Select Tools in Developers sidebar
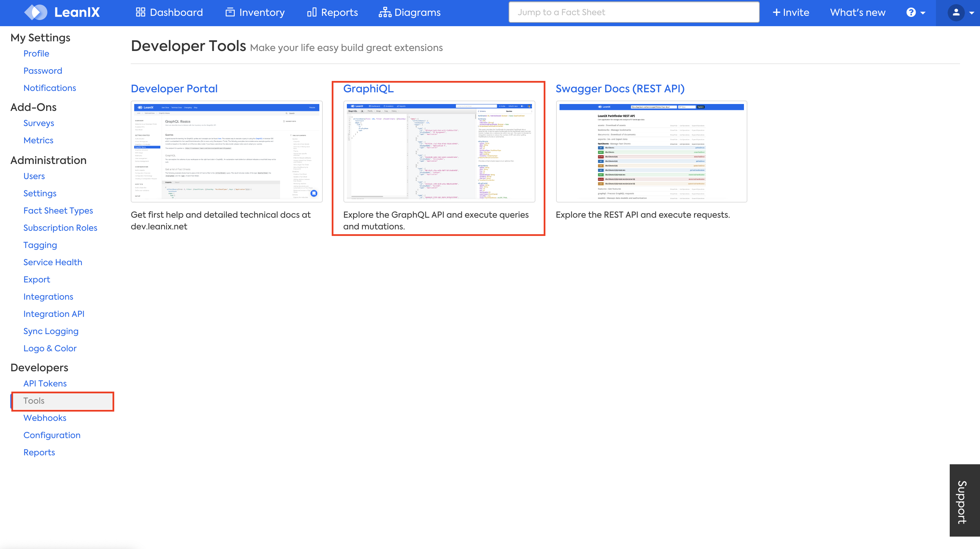 [34, 401]
